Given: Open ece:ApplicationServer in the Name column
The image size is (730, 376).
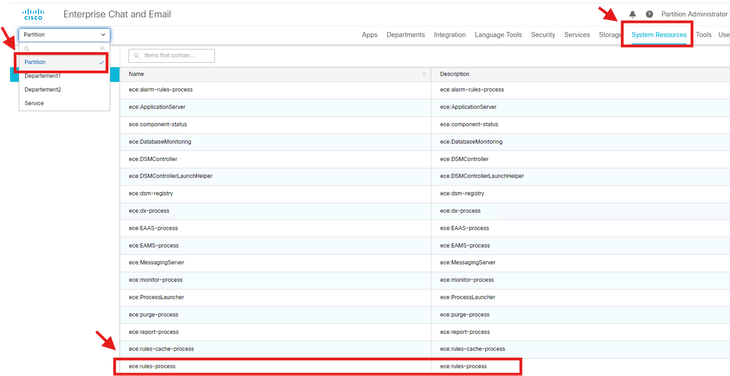Looking at the screenshot, I should point(157,107).
